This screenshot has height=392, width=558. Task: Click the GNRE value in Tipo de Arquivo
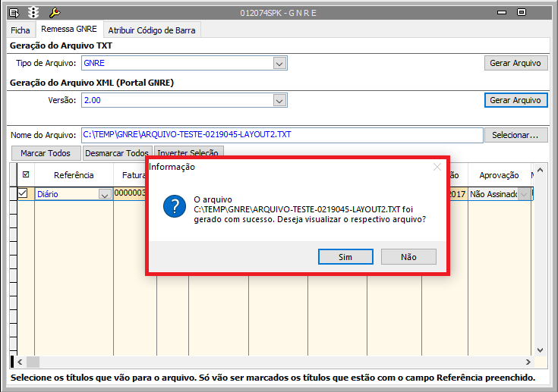click(x=94, y=63)
